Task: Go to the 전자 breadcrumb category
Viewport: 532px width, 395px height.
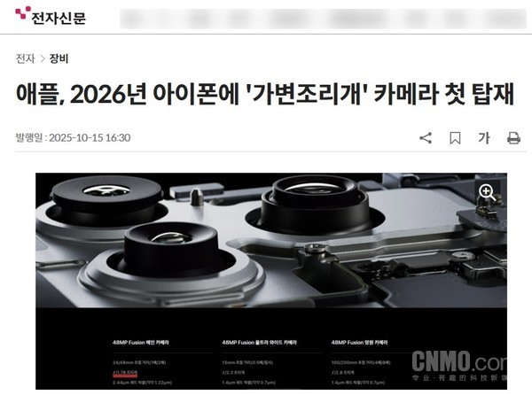Action: pyautogui.click(x=26, y=58)
